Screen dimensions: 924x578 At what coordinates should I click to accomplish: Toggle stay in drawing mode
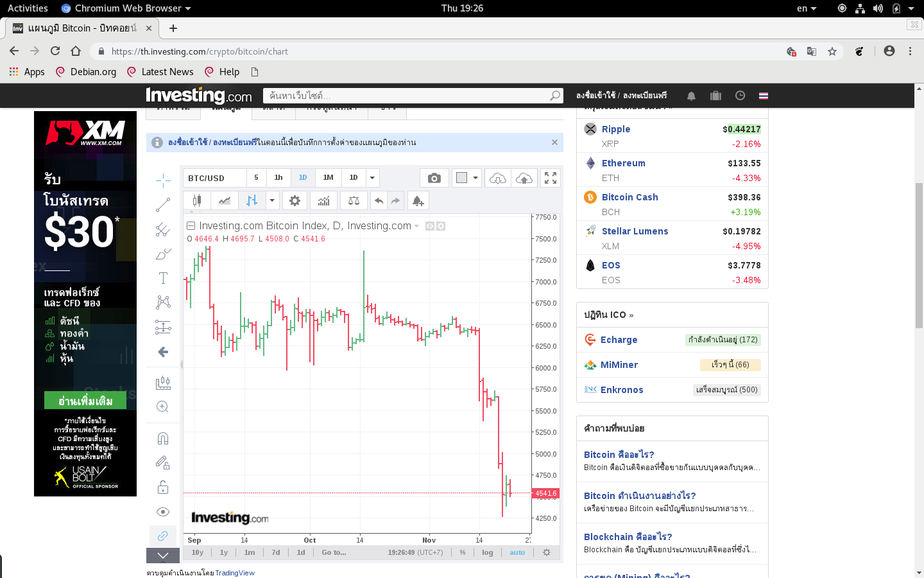pos(163,462)
